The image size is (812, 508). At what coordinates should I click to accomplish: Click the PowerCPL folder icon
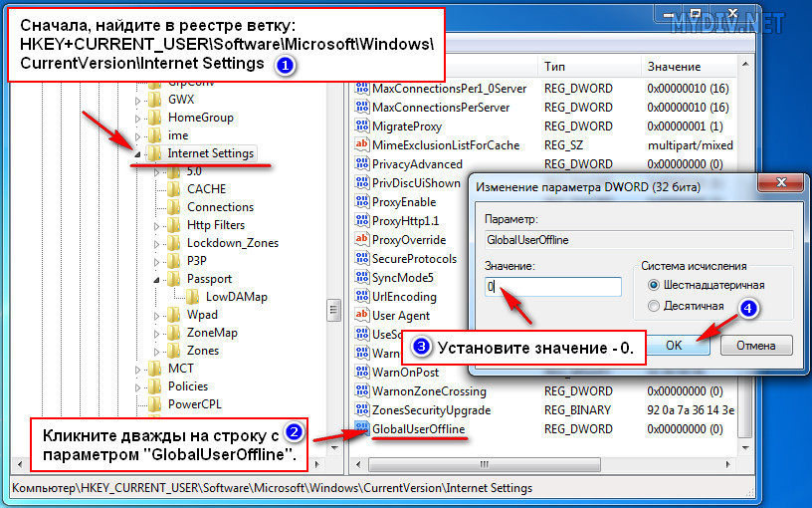pyautogui.click(x=154, y=404)
